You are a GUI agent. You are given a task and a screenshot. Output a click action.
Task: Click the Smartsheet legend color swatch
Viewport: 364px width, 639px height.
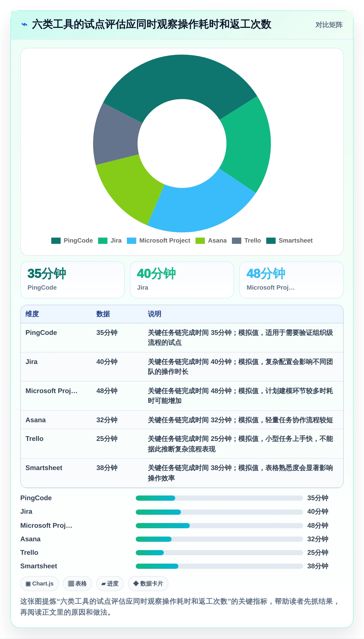point(271,241)
